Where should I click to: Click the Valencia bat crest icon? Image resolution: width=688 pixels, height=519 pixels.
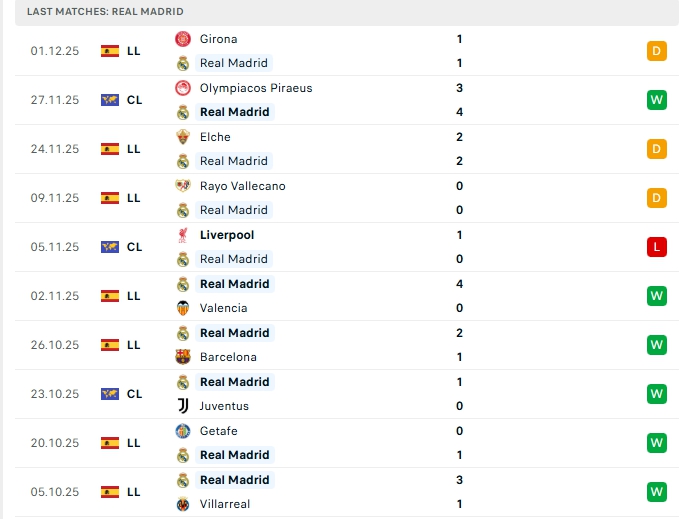(183, 308)
